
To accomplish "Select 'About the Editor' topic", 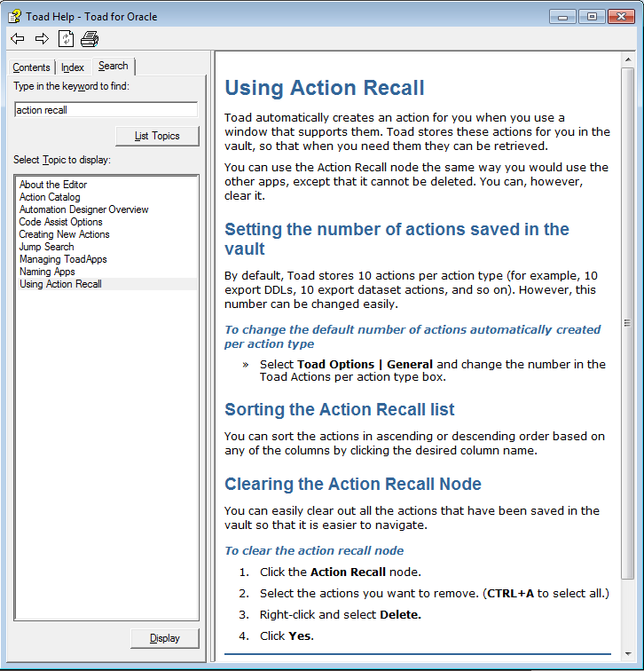I will (53, 185).
